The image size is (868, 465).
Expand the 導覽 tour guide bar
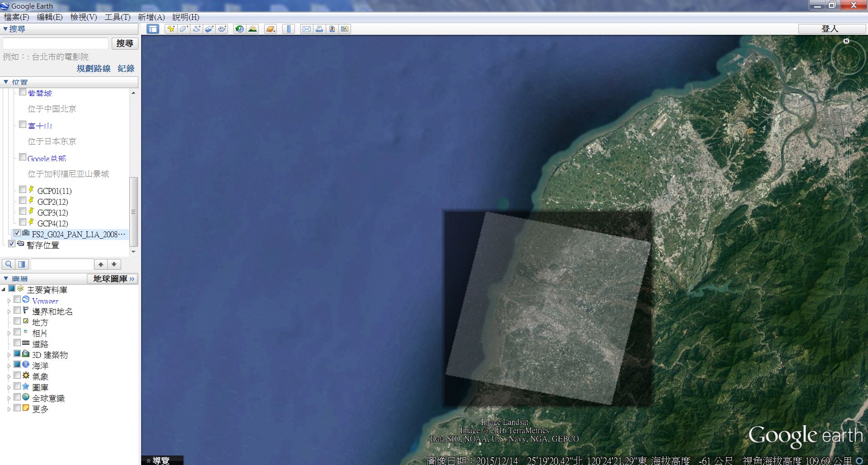162,460
